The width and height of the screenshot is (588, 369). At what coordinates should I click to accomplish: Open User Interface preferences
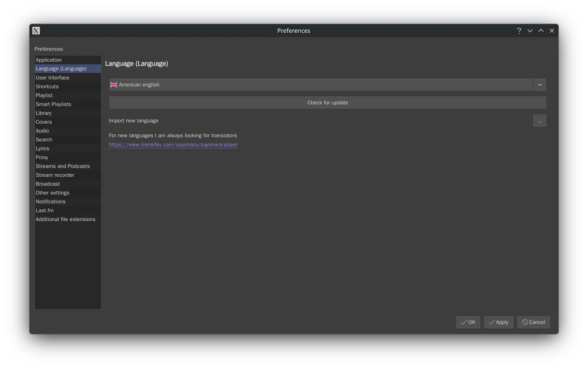point(68,78)
